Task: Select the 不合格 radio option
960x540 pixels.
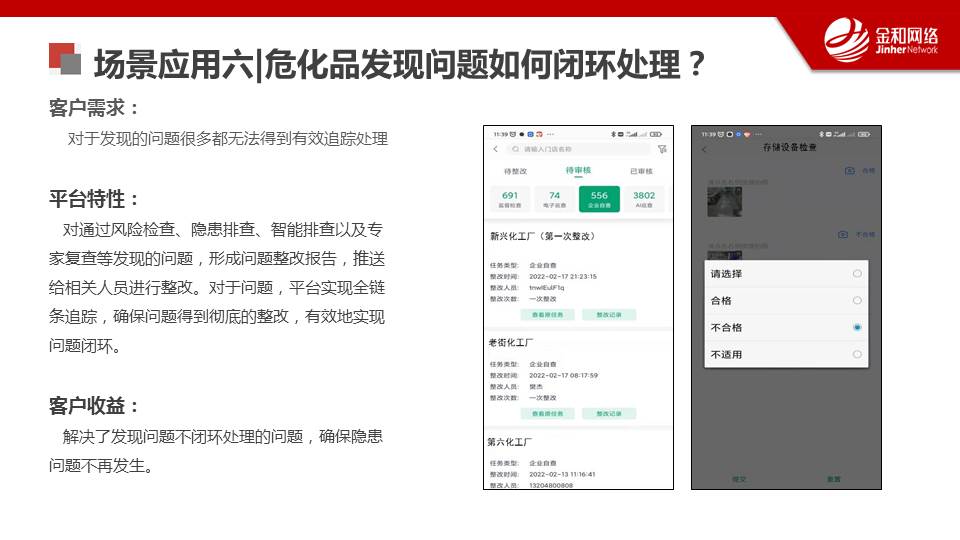Action: (x=857, y=328)
